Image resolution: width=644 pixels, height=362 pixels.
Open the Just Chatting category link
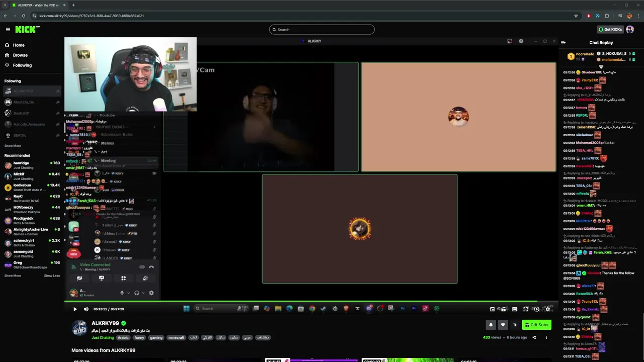click(103, 337)
